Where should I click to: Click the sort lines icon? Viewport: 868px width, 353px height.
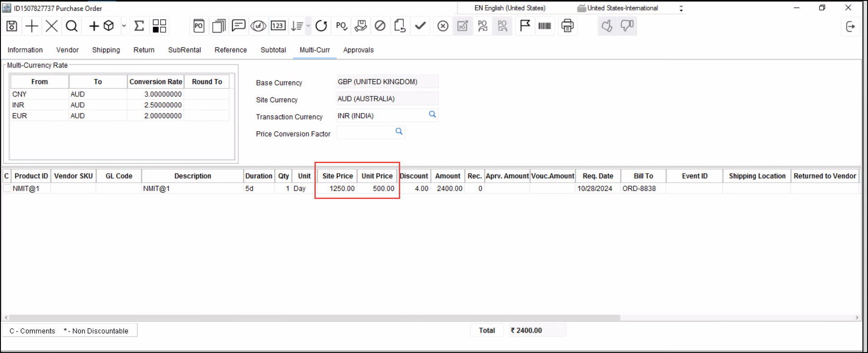[x=297, y=26]
